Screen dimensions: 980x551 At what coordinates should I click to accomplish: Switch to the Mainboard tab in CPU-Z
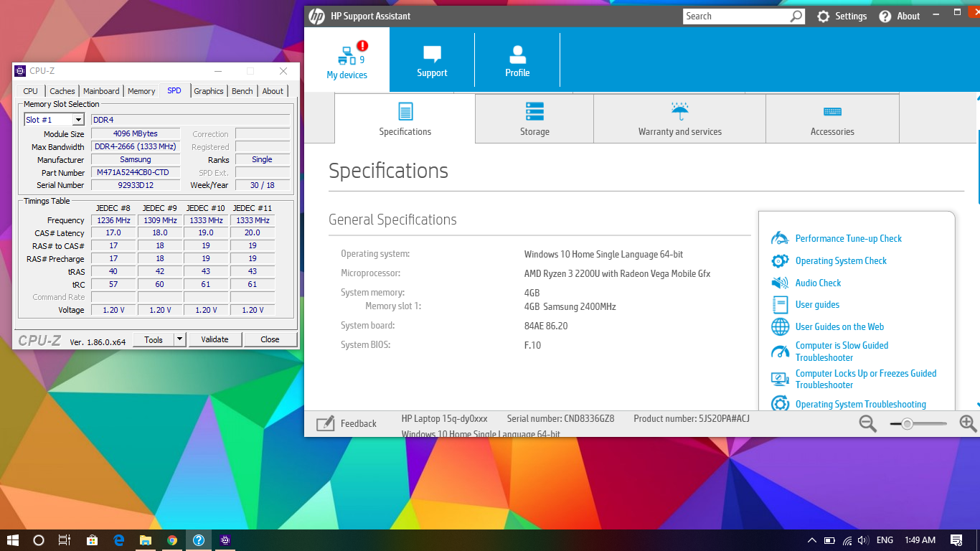pyautogui.click(x=101, y=91)
